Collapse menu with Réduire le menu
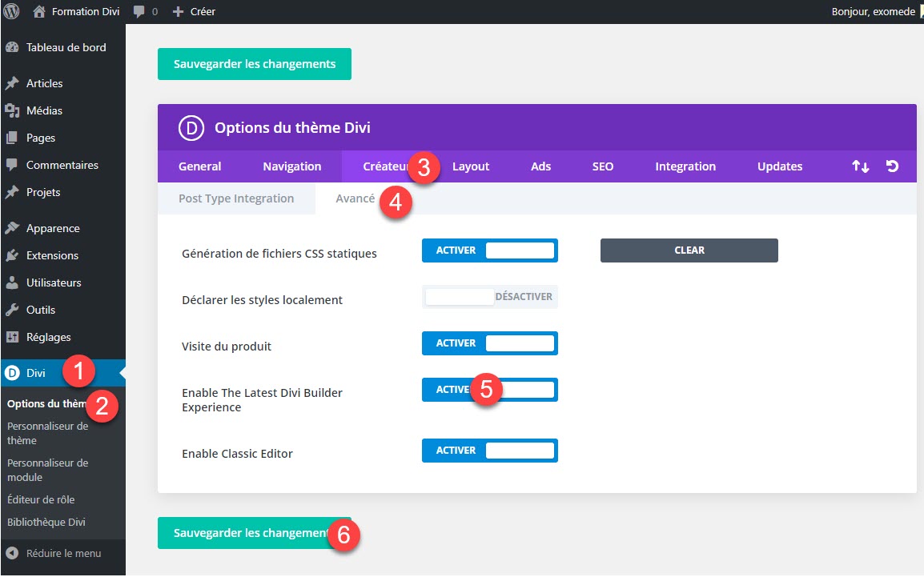This screenshot has height=577, width=924. [62, 553]
